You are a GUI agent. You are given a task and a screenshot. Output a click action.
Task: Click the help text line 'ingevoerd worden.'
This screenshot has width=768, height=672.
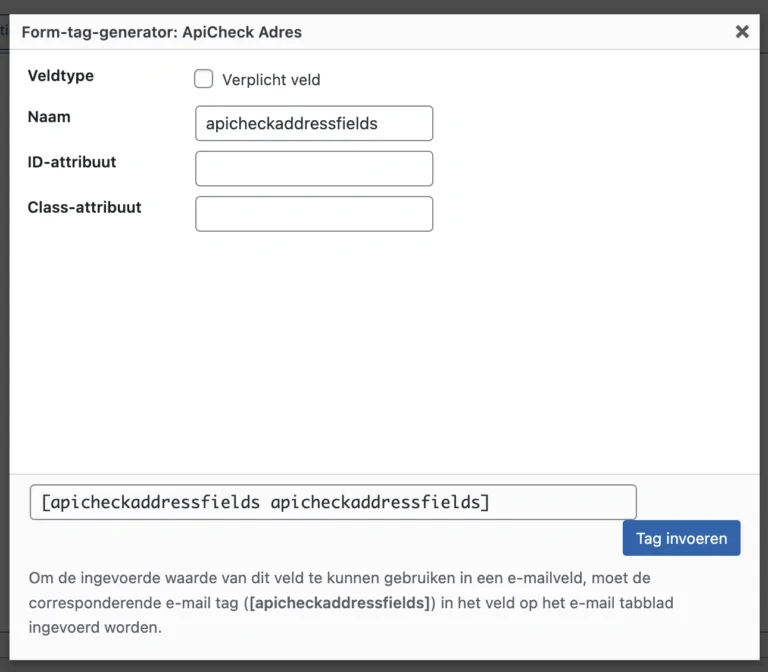[x=95, y=627]
